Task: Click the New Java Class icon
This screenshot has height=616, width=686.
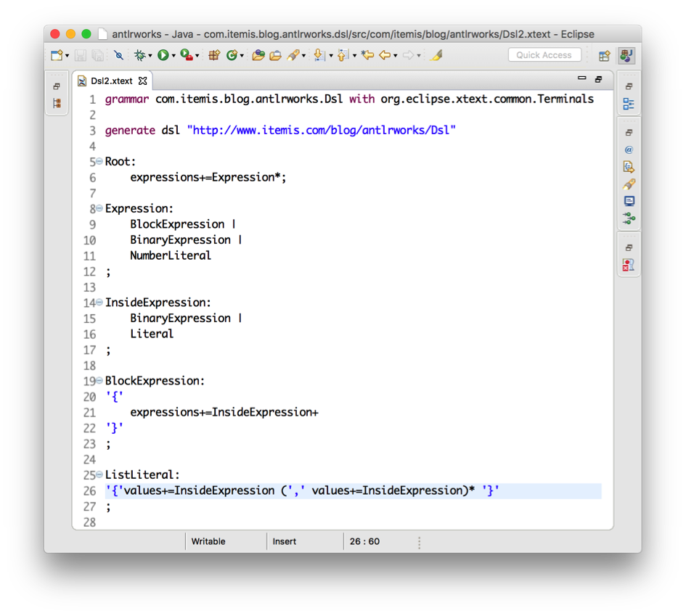Action: (232, 55)
